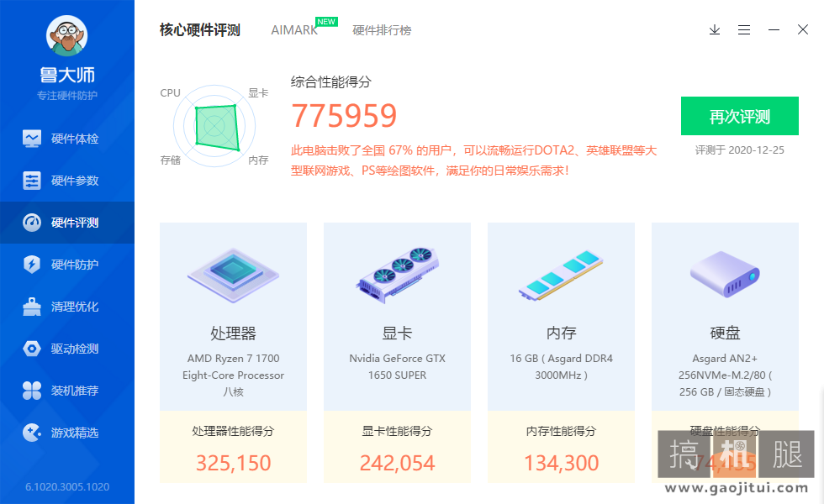Click the 鲁大师 avatar logo

(x=66, y=35)
